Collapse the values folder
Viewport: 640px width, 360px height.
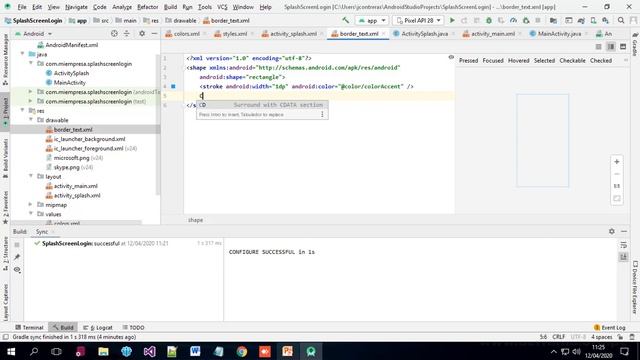[x=31, y=213]
